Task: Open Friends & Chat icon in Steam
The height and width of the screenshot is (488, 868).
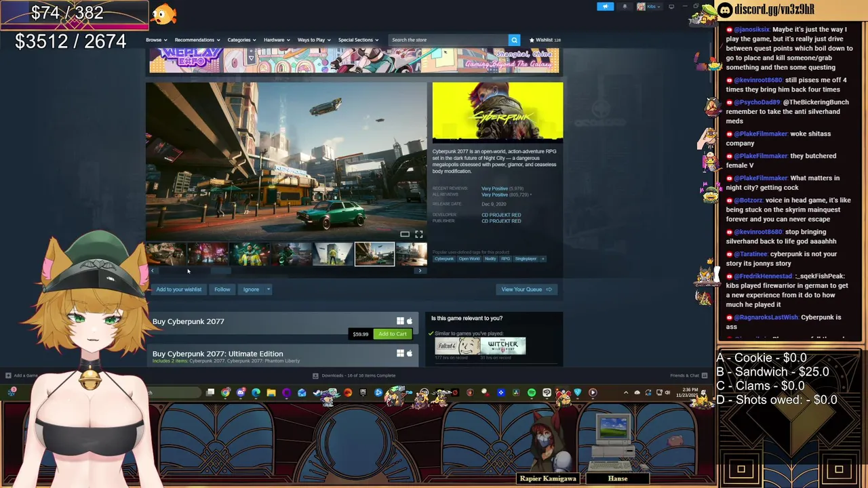Action: point(704,375)
